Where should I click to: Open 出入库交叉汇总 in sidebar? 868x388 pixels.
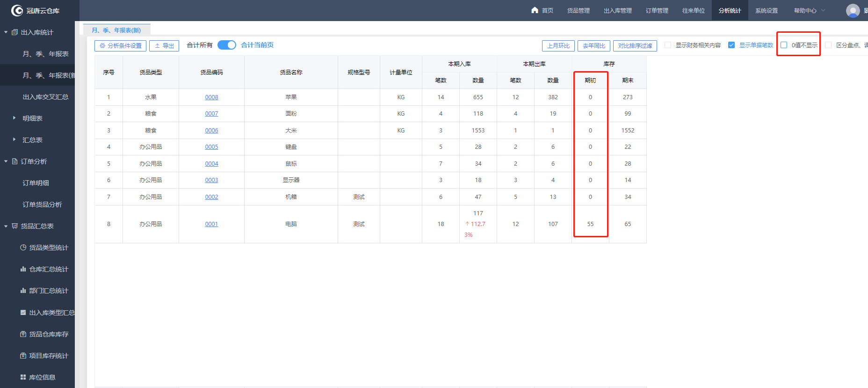[x=45, y=97]
